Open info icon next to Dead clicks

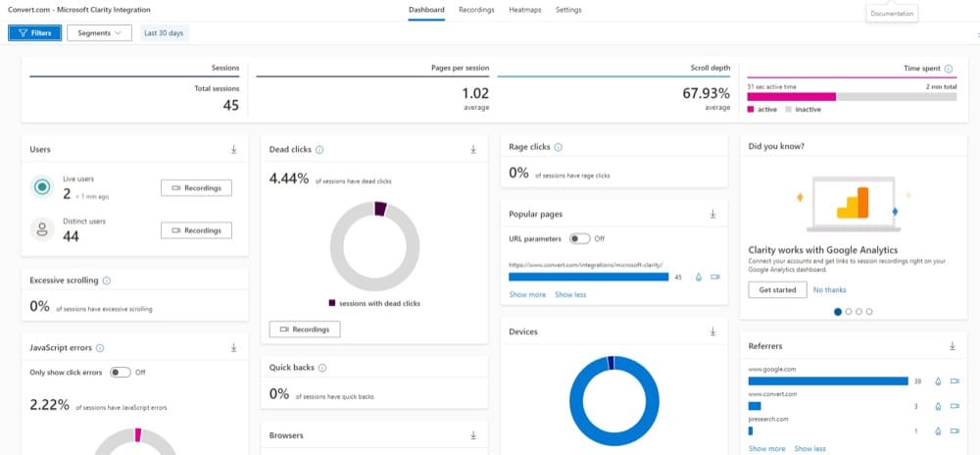[x=318, y=150]
